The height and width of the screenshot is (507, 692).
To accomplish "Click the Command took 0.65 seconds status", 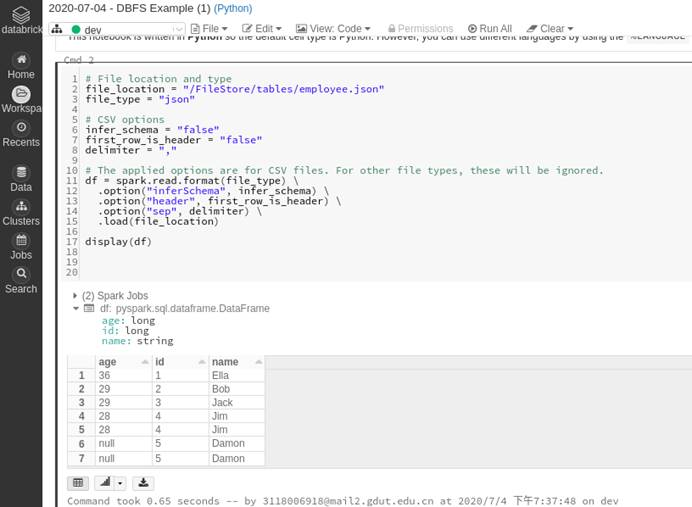I will [342, 501].
